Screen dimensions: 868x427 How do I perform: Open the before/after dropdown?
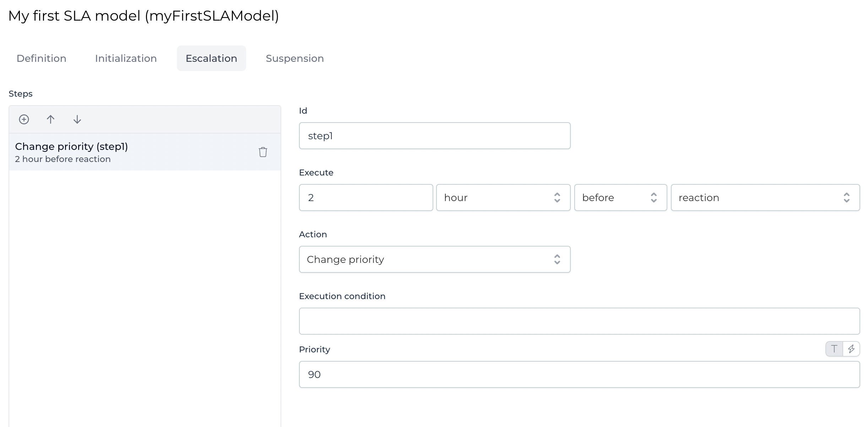(620, 198)
